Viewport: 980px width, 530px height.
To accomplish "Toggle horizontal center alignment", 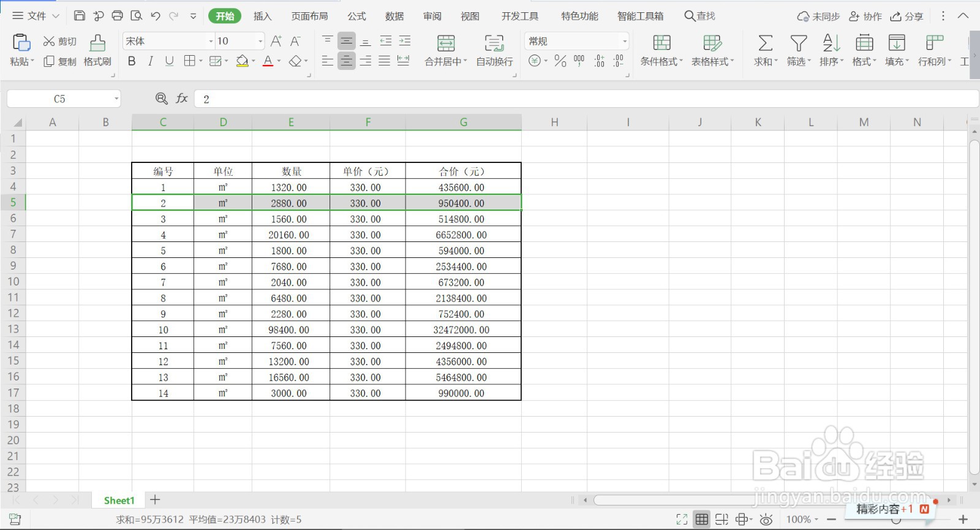I will click(x=347, y=61).
